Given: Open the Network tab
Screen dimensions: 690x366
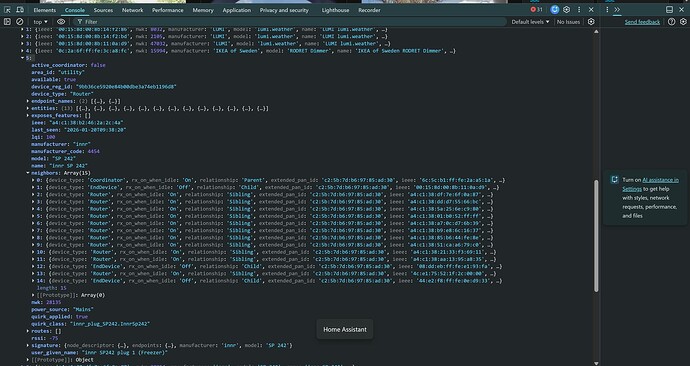Looking at the screenshot, I should coord(132,10).
